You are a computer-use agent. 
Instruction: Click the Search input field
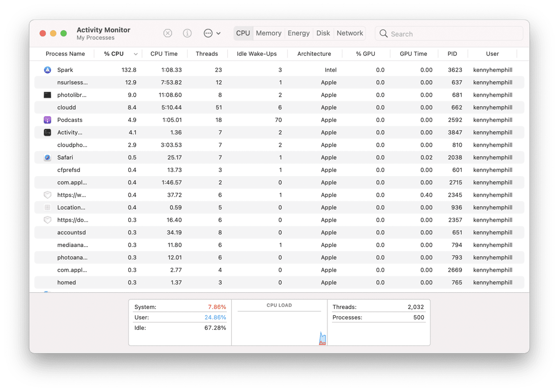pos(453,34)
